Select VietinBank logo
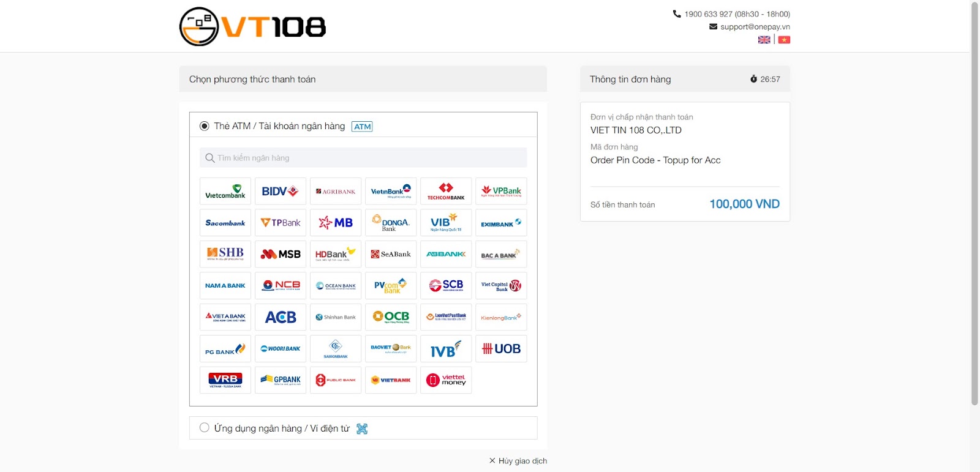The image size is (980, 472). (391, 192)
